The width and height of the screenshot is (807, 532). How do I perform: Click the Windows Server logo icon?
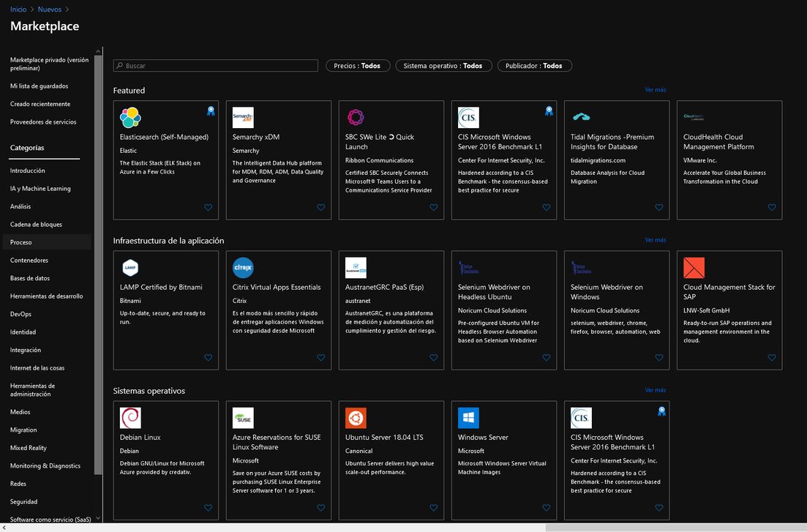coord(468,418)
